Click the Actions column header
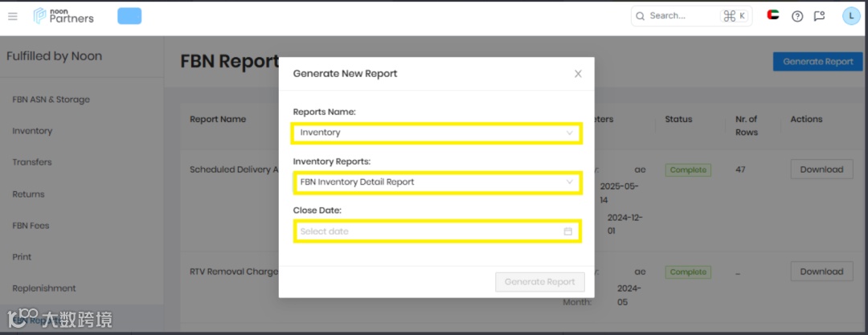Image resolution: width=868 pixels, height=335 pixels. pyautogui.click(x=806, y=119)
